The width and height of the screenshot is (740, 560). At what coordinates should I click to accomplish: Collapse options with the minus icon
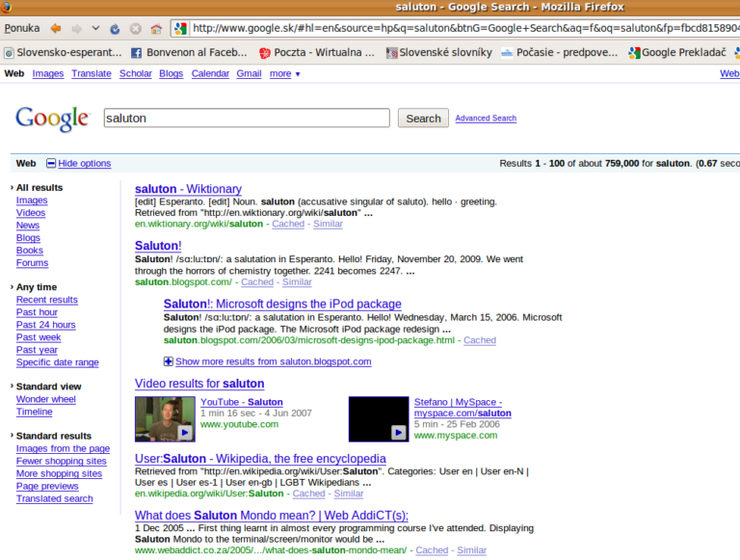click(x=51, y=163)
